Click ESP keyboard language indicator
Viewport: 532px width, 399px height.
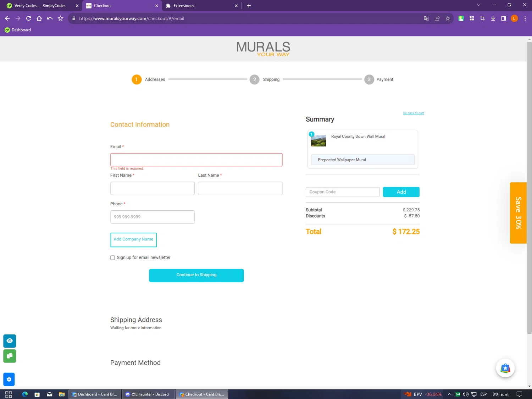(483, 394)
